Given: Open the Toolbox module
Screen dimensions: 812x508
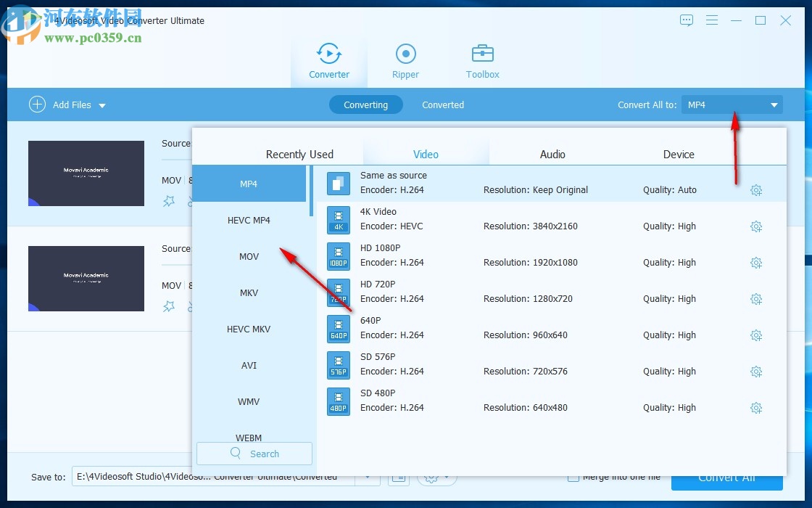Looking at the screenshot, I should [482, 61].
